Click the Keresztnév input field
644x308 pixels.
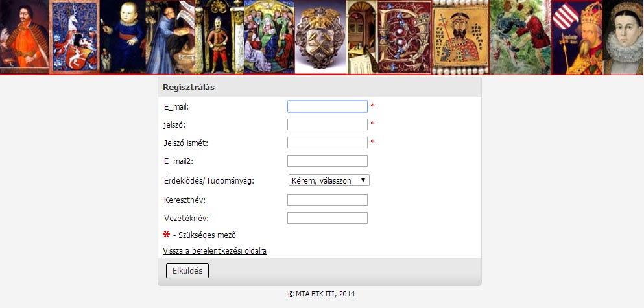pyautogui.click(x=328, y=200)
